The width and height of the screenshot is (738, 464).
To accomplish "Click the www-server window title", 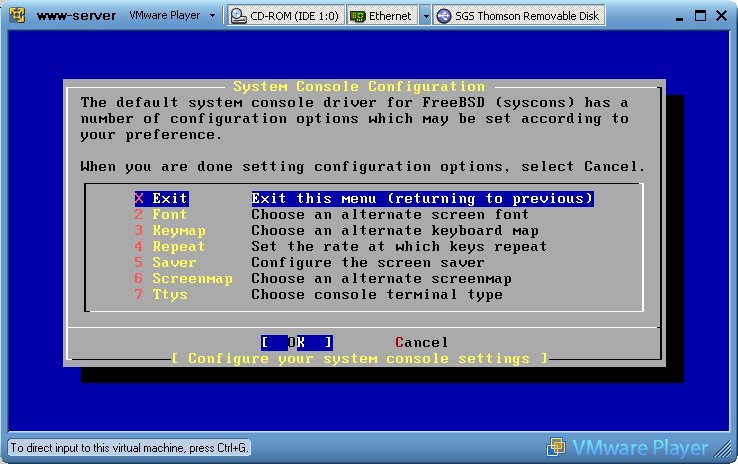I will tap(76, 16).
